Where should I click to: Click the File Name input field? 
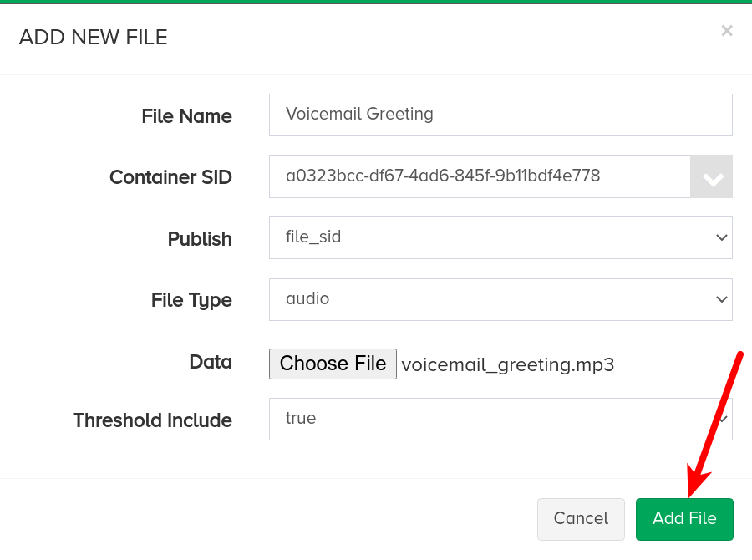500,115
